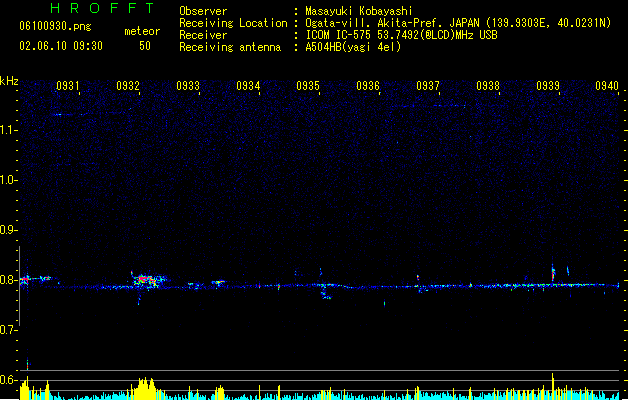This screenshot has width=629, height=400.
Task: Click the meteor label
Action: [142, 31]
